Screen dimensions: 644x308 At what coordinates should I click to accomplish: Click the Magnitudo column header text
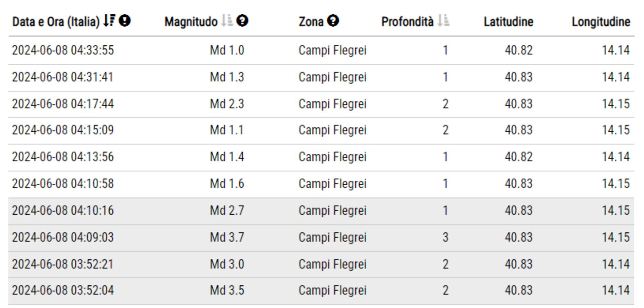tap(191, 22)
